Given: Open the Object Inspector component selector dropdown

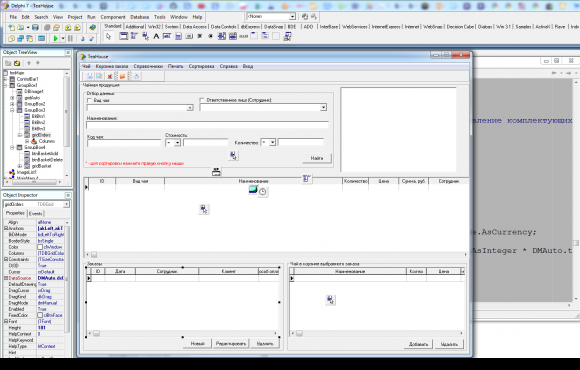Looking at the screenshot, I should point(66,204).
